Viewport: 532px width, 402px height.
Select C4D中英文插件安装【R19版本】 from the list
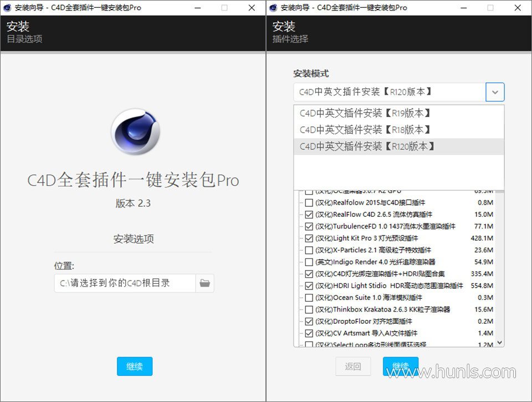398,113
